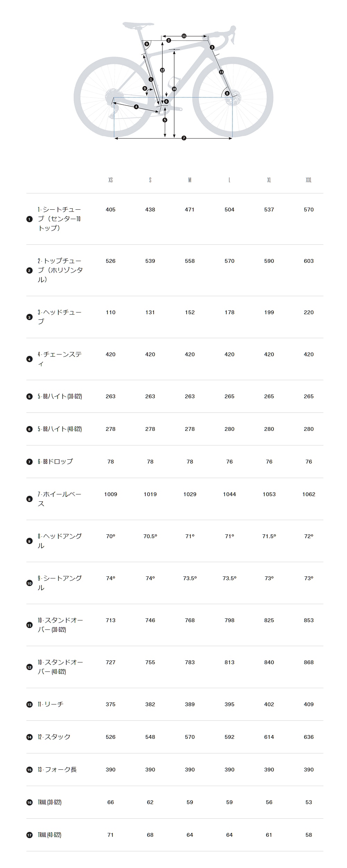Select the XXL size column header
This screenshot has width=347, height=868.
(308, 180)
